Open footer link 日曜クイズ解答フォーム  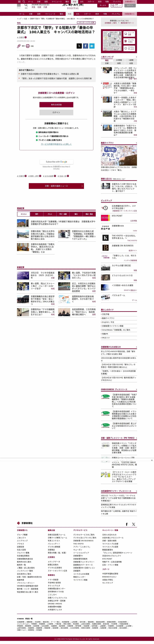(57, 538)
